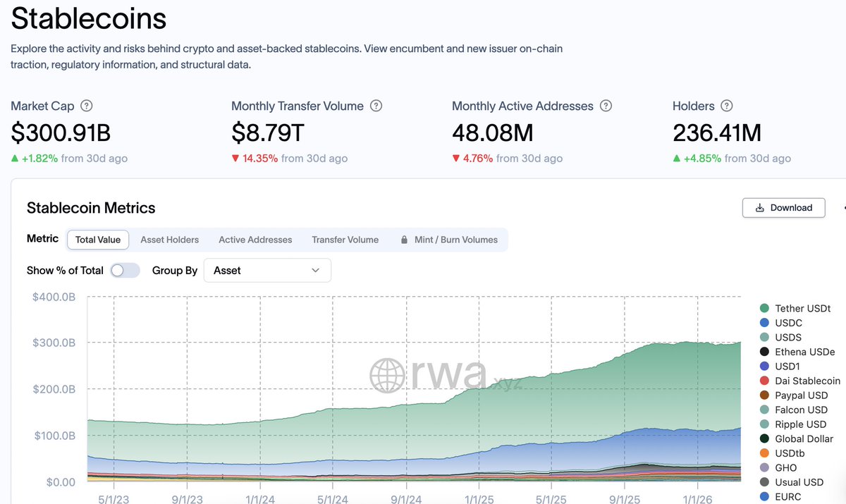Select the Mint / Burn Volumes tab
The height and width of the screenshot is (504, 846).
point(449,240)
